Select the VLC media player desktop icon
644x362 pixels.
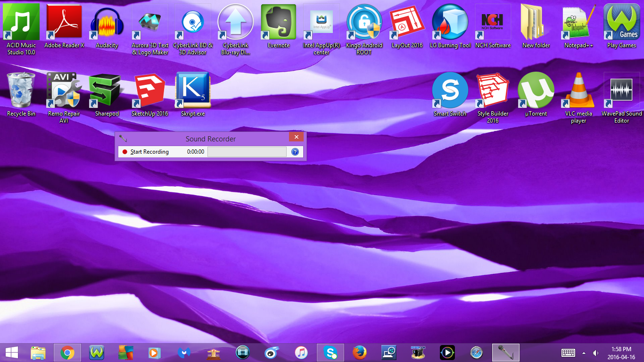[579, 98]
